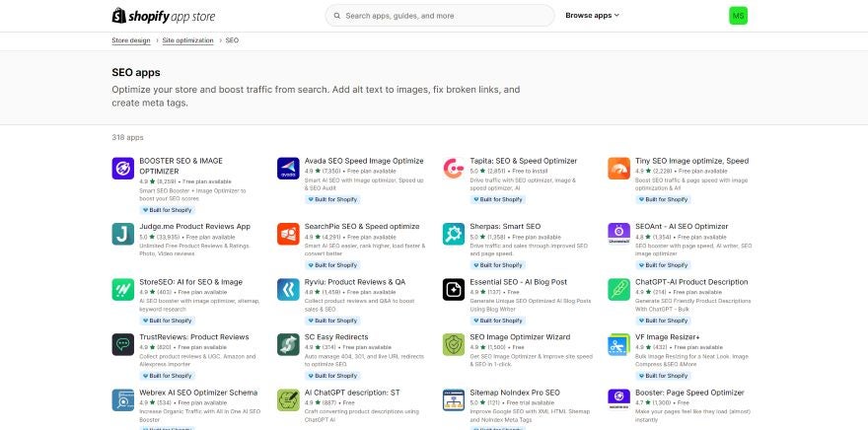Screen dimensions: 868x430
Task: Go to Site optimization breadcrumb
Action: [x=187, y=40]
